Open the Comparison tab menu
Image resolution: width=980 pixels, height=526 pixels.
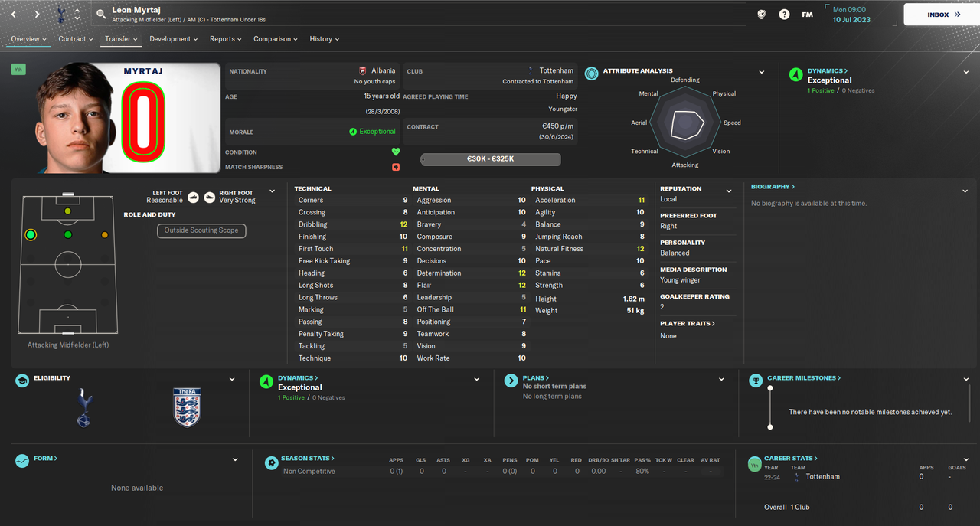(276, 39)
